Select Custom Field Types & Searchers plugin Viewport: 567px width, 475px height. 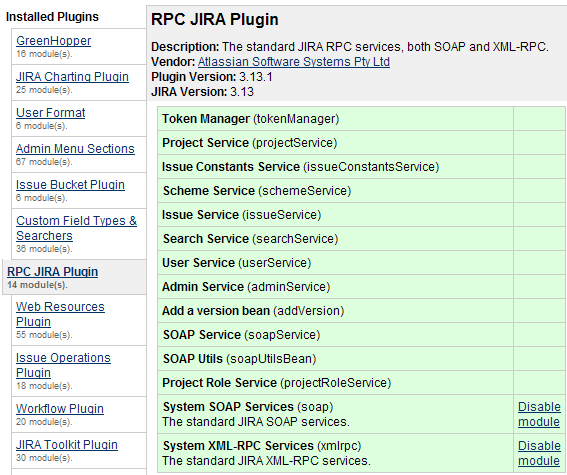click(76, 228)
